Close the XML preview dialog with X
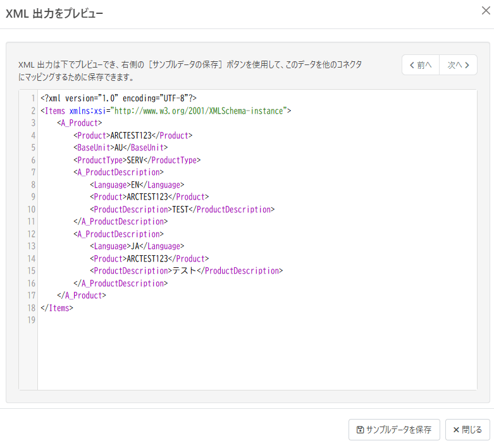The height and width of the screenshot is (448, 494). click(486, 11)
